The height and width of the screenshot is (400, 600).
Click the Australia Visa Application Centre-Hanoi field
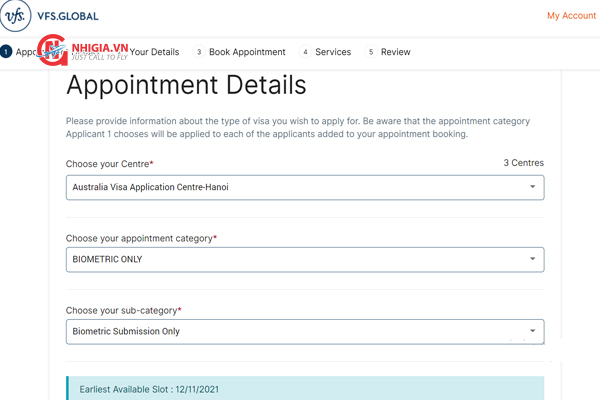(150, 187)
